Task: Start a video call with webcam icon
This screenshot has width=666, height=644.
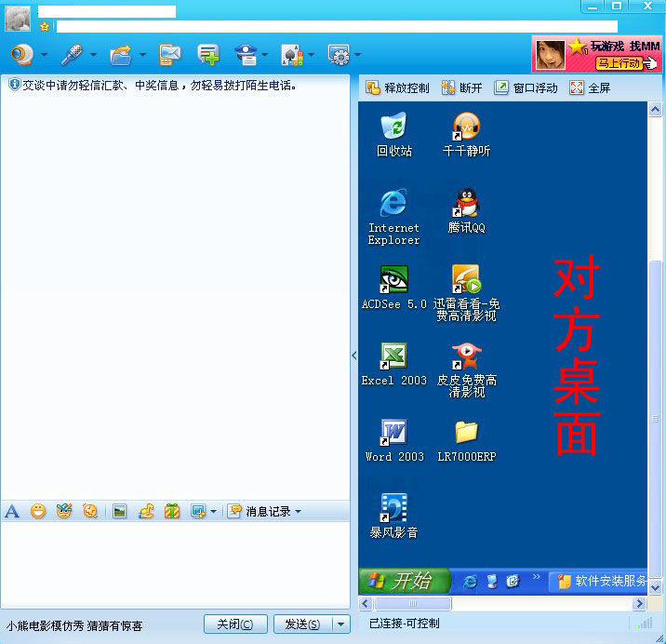Action: [22, 55]
